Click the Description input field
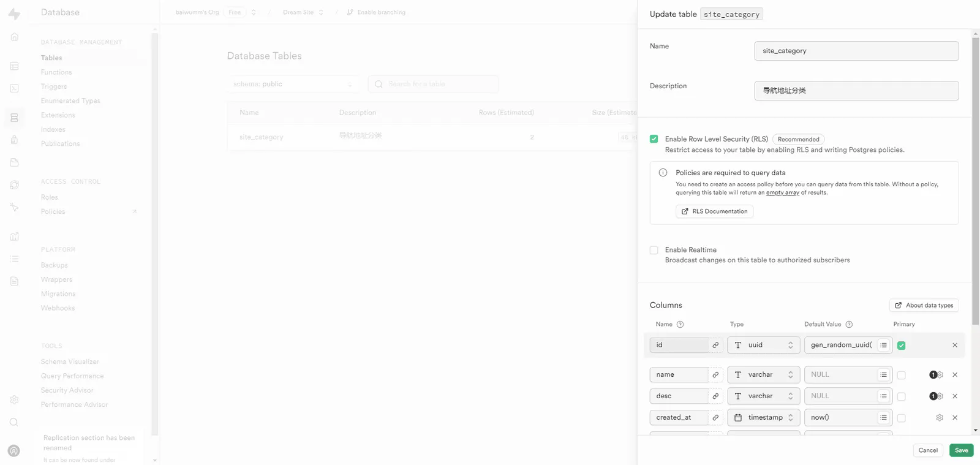 (x=856, y=91)
